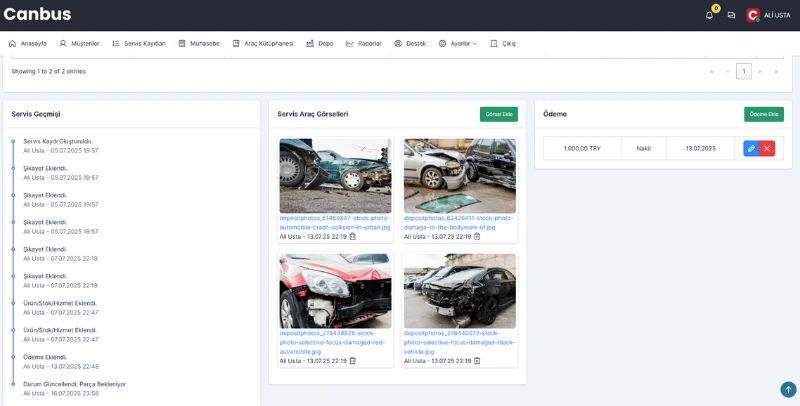Click the Görsel Ekle button
The width and height of the screenshot is (800, 406).
498,114
